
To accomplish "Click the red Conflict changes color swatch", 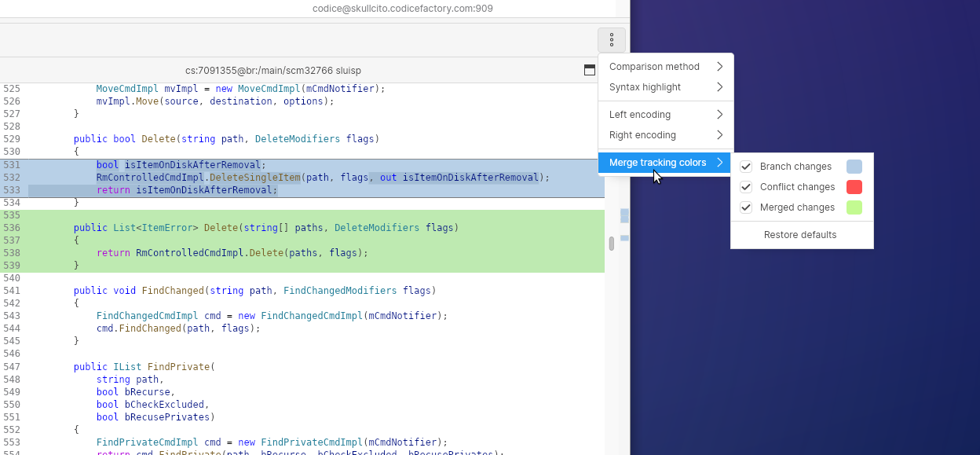I will [854, 187].
